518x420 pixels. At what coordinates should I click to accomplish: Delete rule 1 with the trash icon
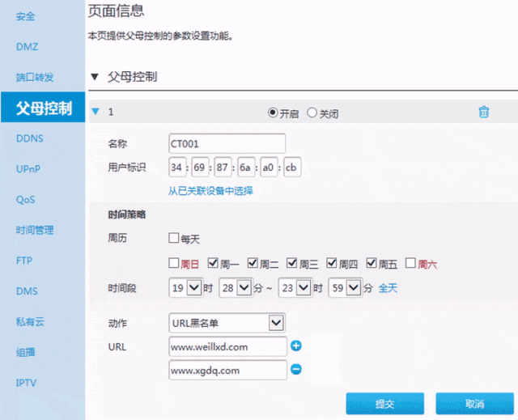click(484, 112)
